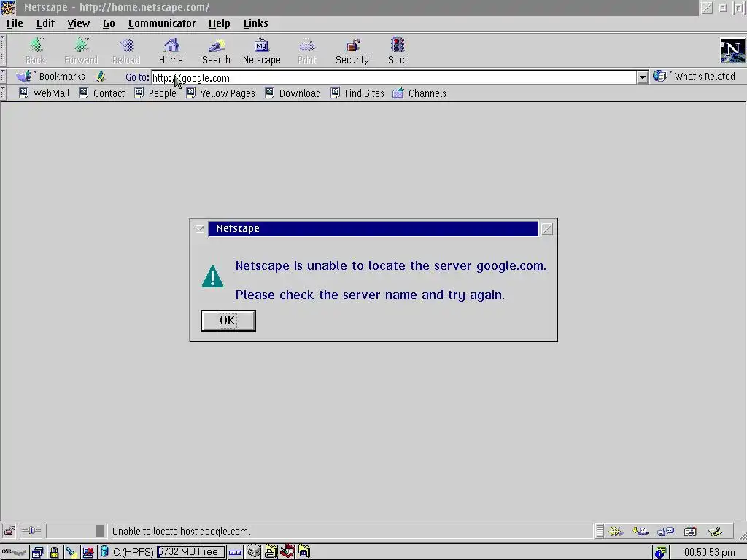This screenshot has height=560, width=747.
Task: Open the Edit menu
Action: pos(45,23)
